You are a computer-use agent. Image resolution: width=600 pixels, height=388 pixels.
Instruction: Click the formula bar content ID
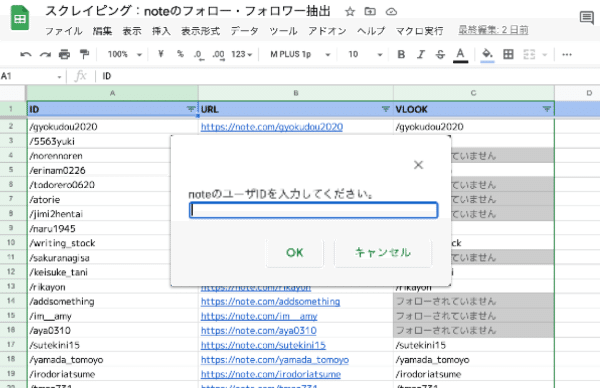pyautogui.click(x=107, y=76)
